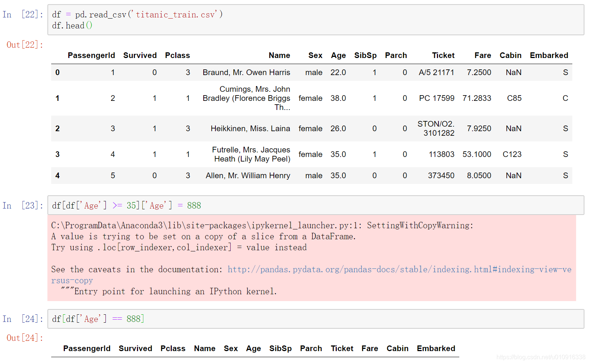
Task: Click code cell 24 filtering Age equals 888
Action: tap(316, 319)
